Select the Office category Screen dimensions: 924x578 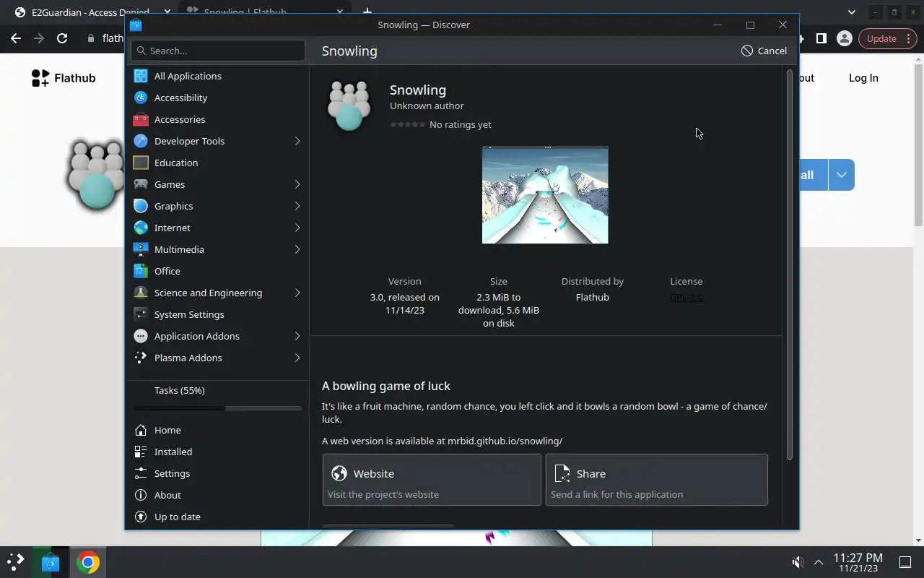coord(217,271)
